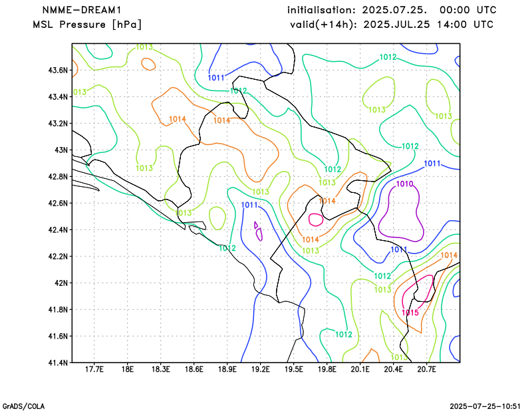Select the 19.2E longitude label
Screen dimensions: 532x411
(261, 369)
